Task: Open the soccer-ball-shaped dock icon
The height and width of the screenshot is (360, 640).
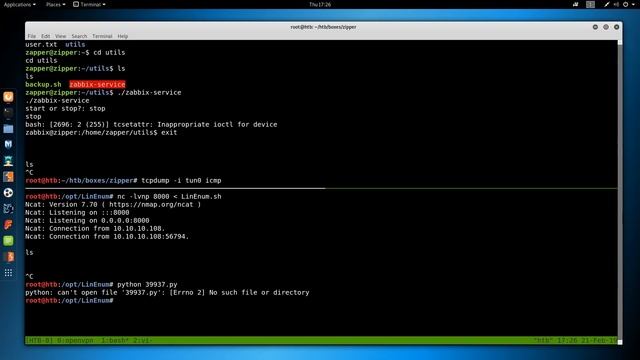Action: [8, 193]
